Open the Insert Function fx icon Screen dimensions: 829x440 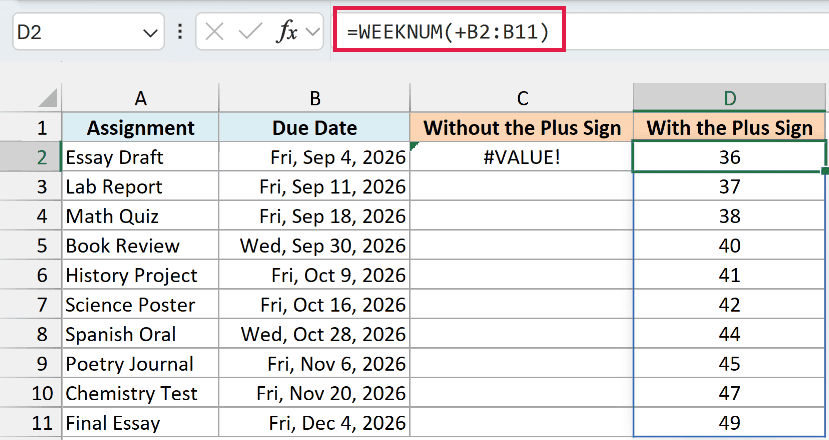pos(287,32)
